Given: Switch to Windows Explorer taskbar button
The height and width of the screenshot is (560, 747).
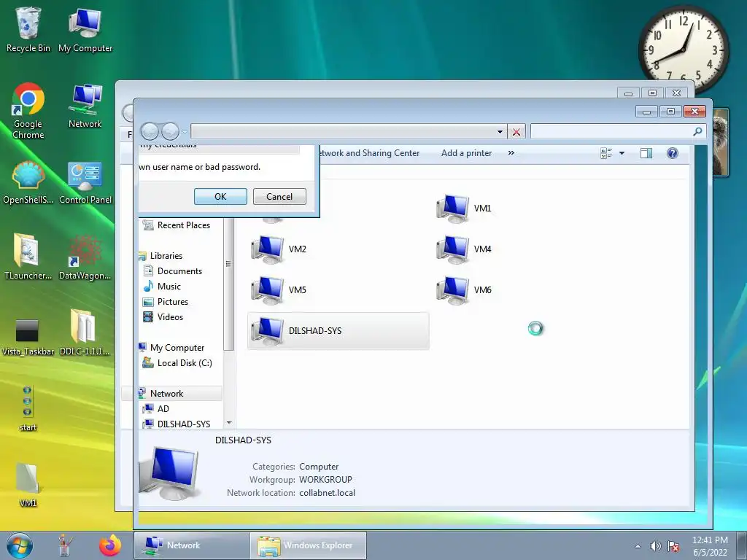Looking at the screenshot, I should [x=309, y=545].
